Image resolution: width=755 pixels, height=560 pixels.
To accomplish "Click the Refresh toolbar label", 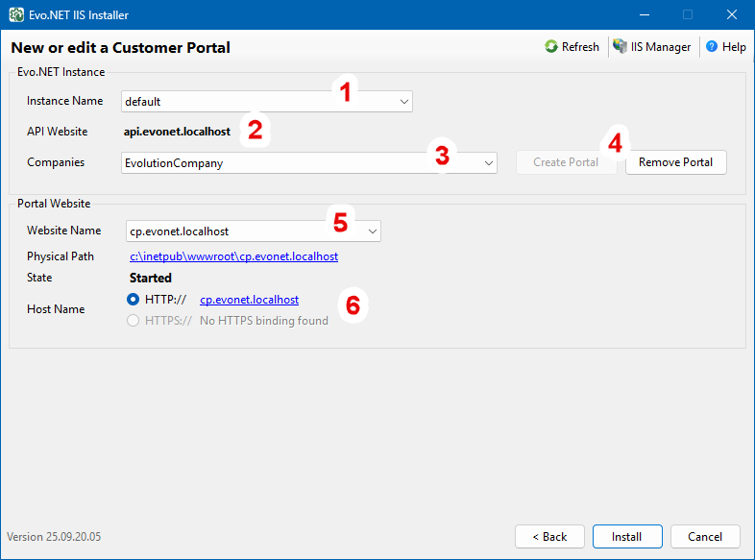I will pos(580,47).
